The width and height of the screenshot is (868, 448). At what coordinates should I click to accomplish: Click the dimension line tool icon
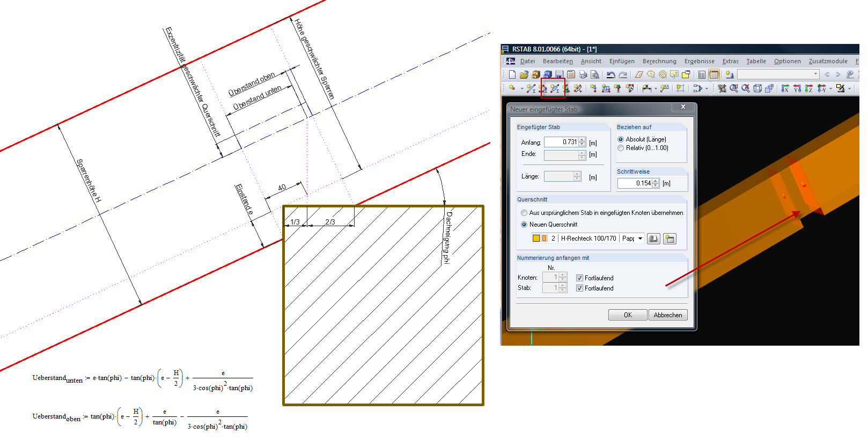pos(647,88)
